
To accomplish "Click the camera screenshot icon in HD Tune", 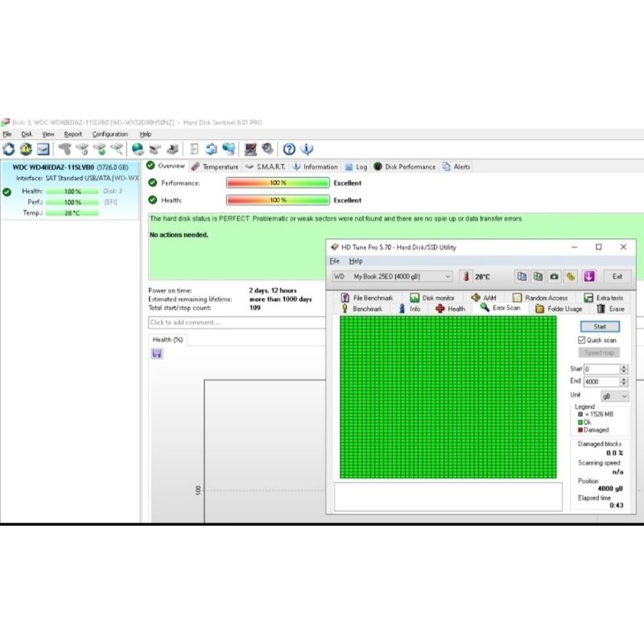I will 554,276.
